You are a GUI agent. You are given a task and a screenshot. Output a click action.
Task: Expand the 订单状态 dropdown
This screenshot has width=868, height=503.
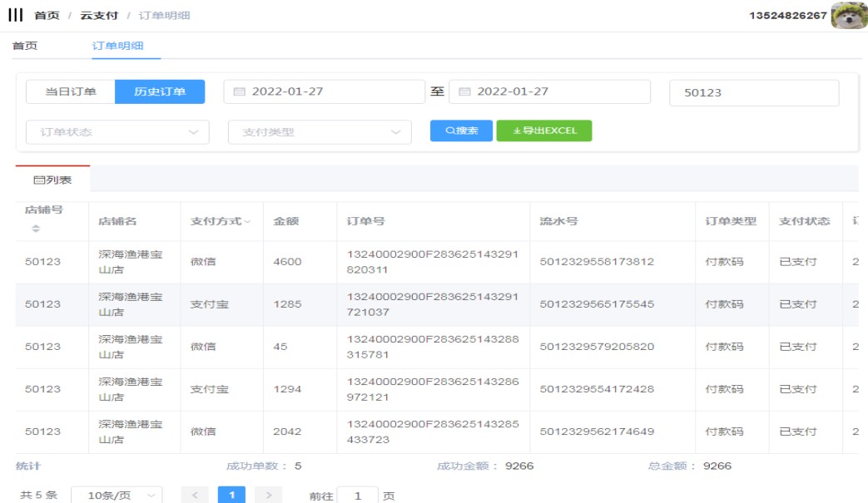pos(117,132)
